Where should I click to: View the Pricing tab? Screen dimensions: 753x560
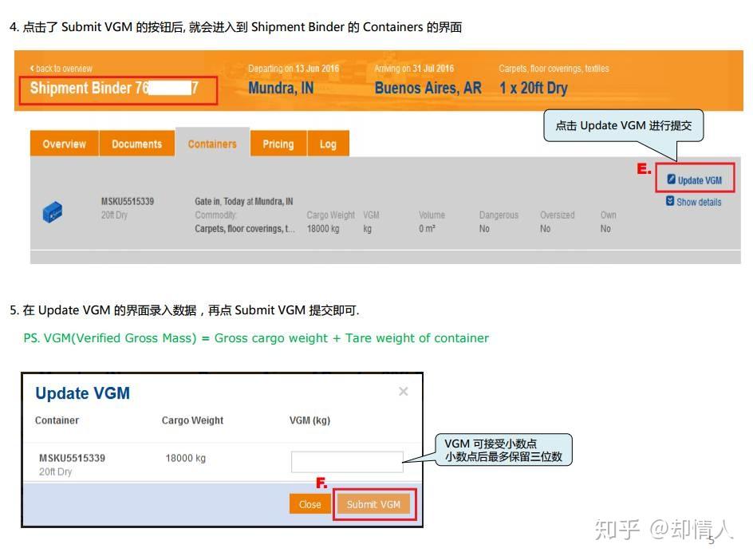[x=278, y=144]
